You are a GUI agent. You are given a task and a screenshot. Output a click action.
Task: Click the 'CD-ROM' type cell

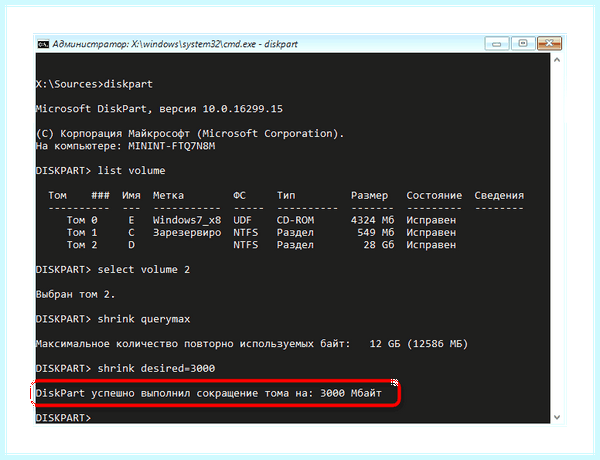pyautogui.click(x=295, y=220)
